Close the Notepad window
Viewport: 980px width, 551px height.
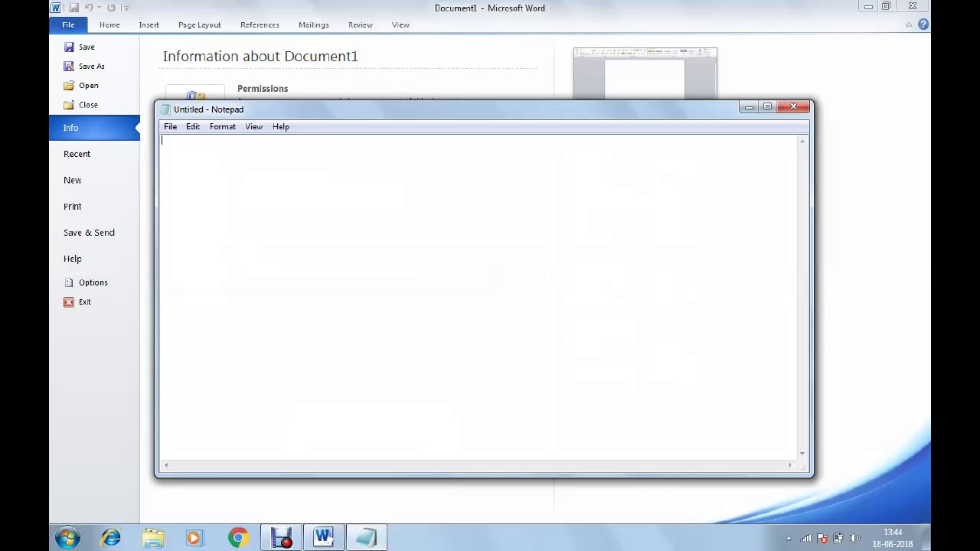coord(793,106)
